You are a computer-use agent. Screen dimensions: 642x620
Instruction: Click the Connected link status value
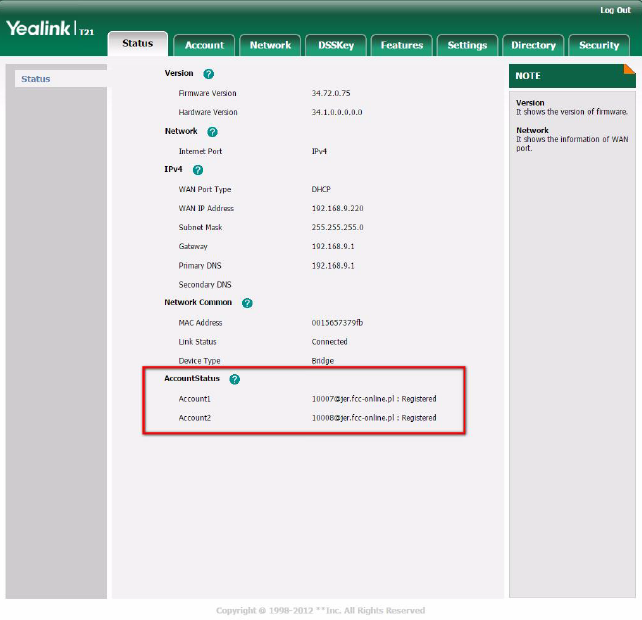329,342
